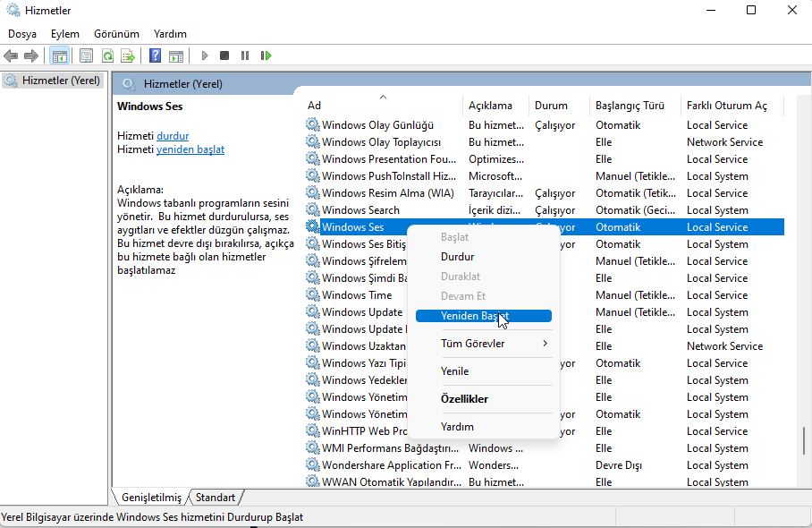This screenshot has width=812, height=528.
Task: Open the Eylem menu
Action: coord(65,34)
